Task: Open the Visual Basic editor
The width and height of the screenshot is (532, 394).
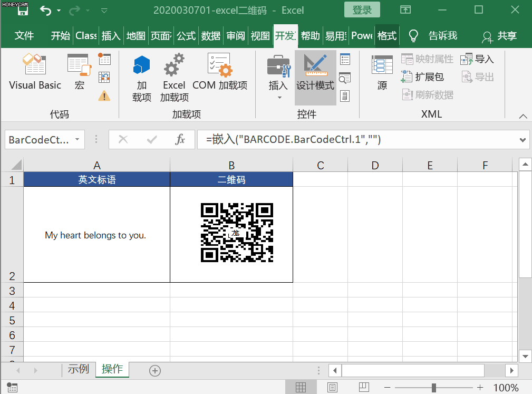Action: [x=35, y=72]
